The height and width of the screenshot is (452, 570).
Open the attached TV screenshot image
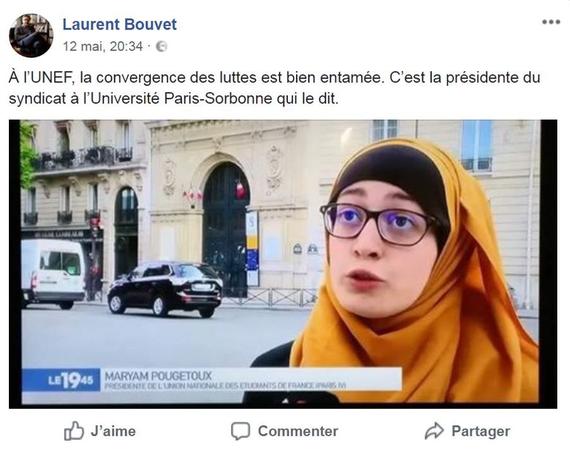(x=283, y=264)
